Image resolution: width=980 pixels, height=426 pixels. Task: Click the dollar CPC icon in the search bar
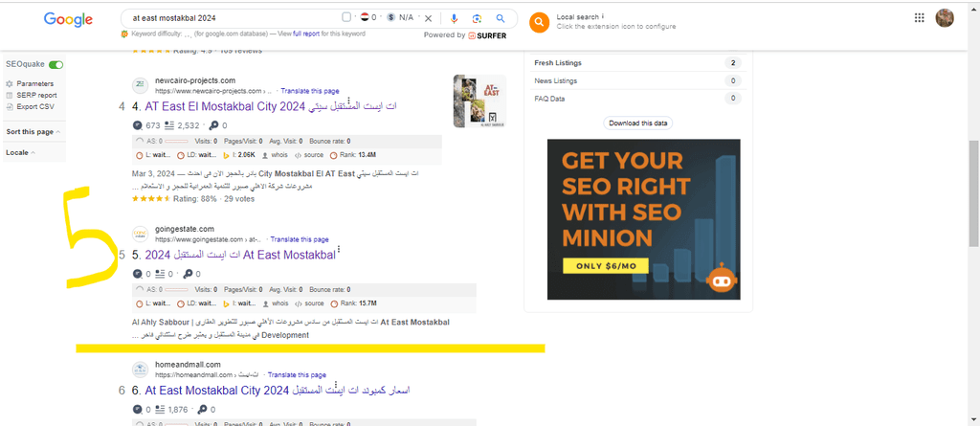coord(391,17)
